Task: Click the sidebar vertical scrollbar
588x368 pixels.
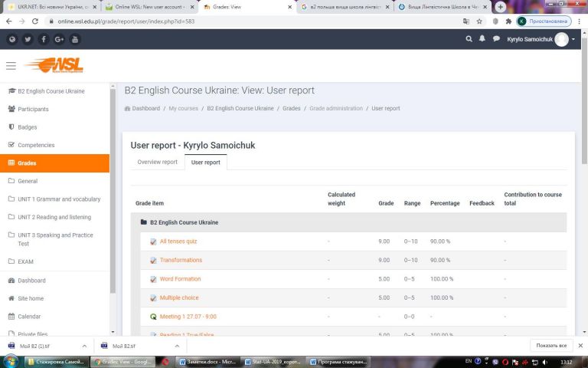Action: 113,192
